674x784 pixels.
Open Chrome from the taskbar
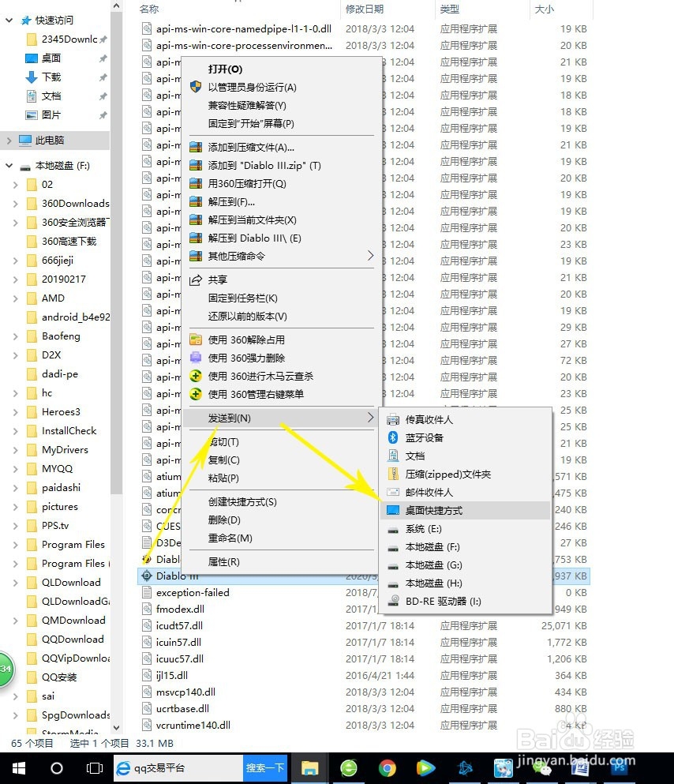point(387,768)
